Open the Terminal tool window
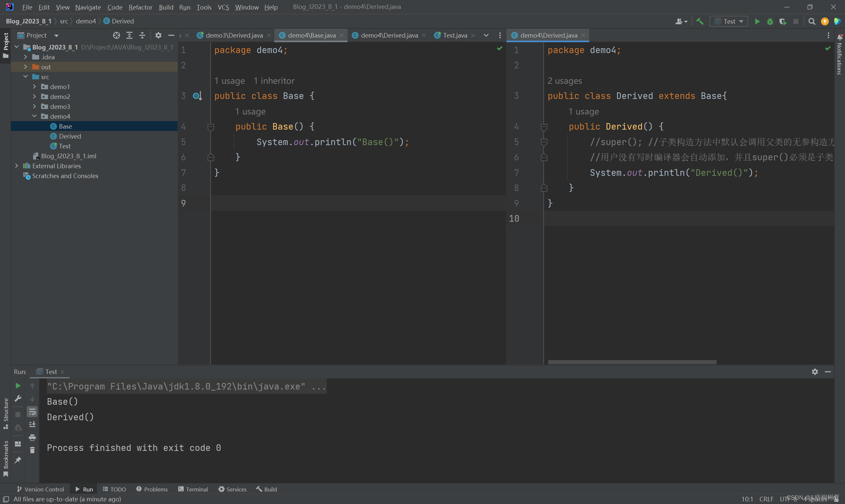This screenshot has height=504, width=845. tap(193, 489)
